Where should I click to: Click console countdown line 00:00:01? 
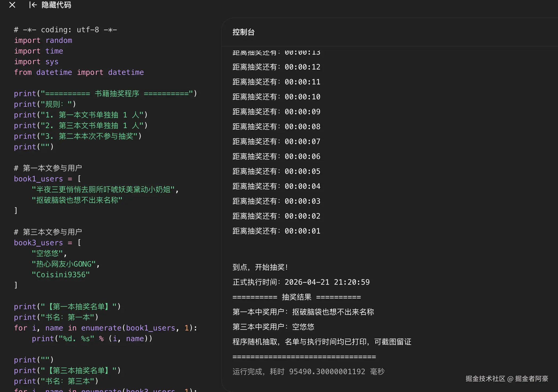click(276, 231)
